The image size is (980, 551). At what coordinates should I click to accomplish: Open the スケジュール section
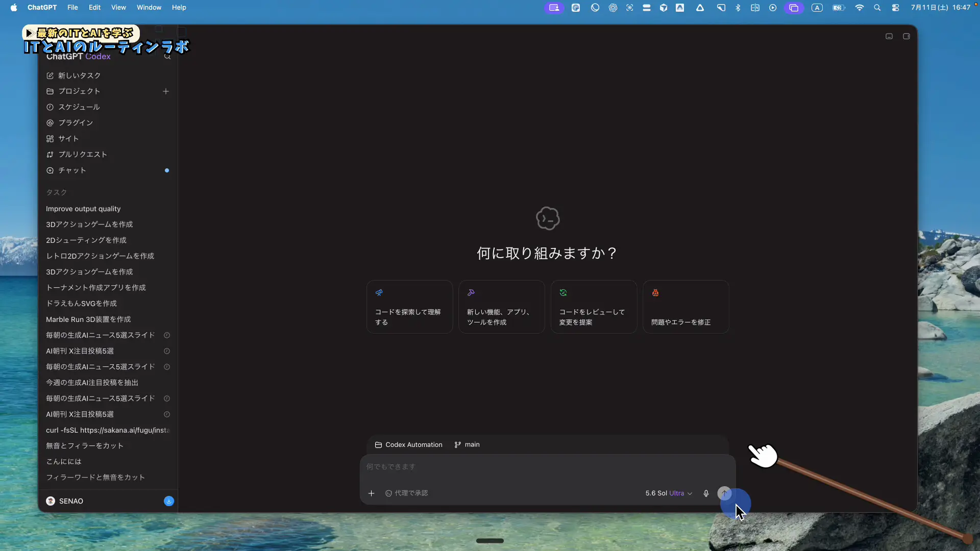point(108,107)
